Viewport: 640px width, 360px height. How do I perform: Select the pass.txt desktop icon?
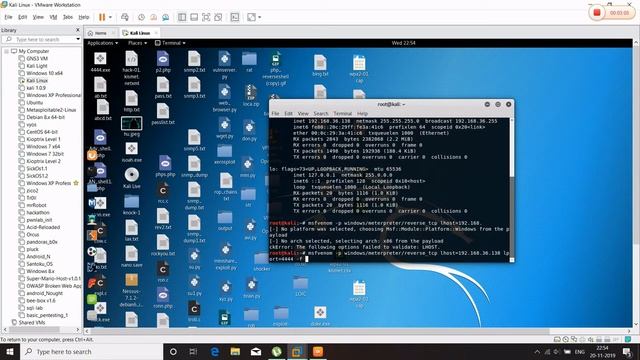click(x=163, y=88)
